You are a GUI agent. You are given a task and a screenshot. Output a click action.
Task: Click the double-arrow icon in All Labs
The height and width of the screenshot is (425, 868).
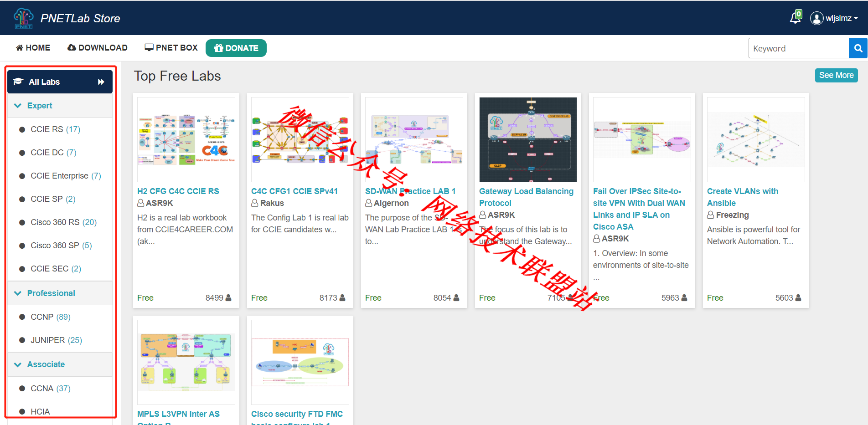(101, 82)
